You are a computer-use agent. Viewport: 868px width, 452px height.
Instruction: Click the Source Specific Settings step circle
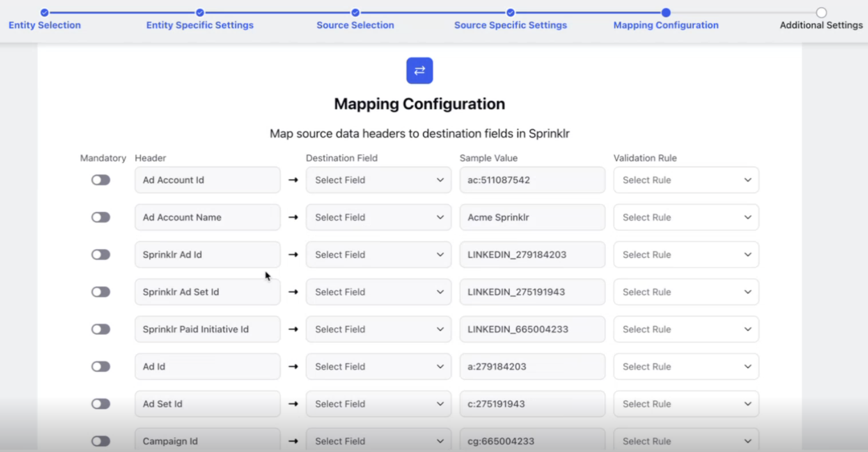(511, 13)
